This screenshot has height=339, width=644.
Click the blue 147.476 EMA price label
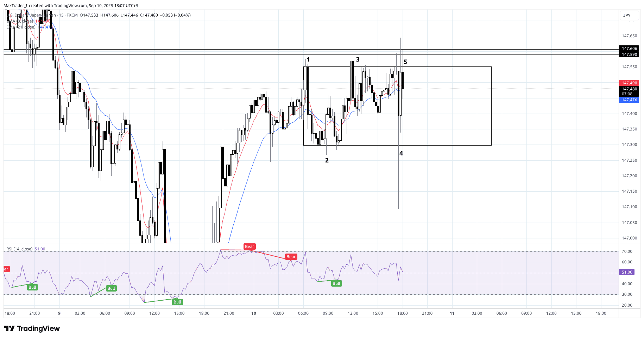(x=629, y=100)
